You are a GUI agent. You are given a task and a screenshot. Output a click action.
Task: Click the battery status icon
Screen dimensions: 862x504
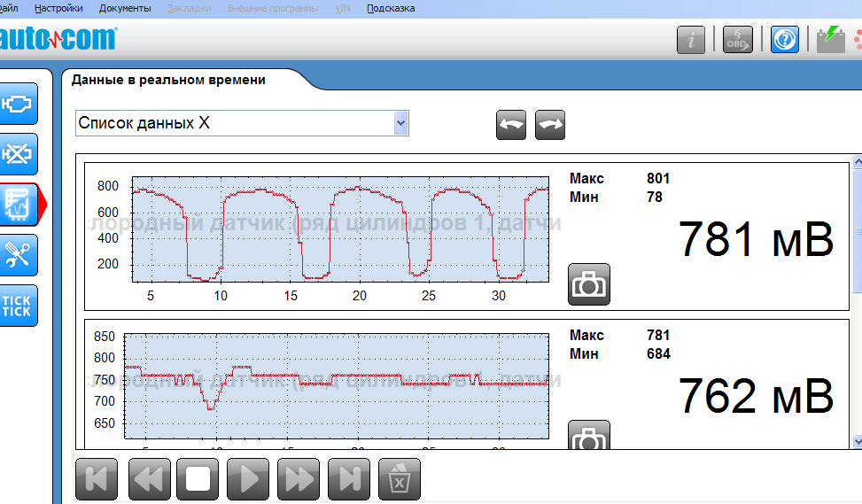pyautogui.click(x=831, y=40)
